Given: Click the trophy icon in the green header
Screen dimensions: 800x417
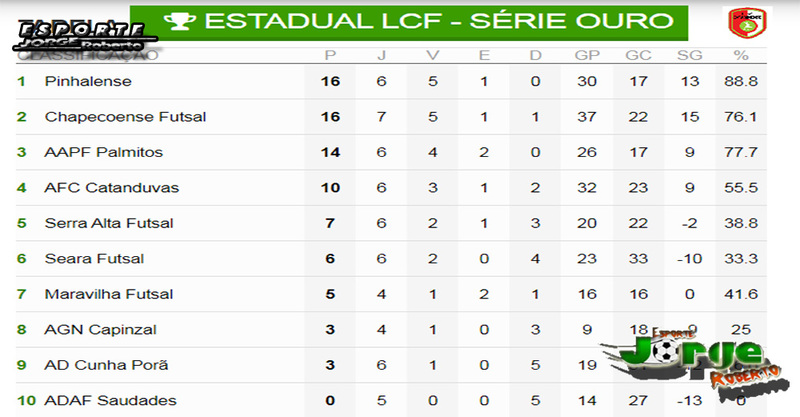Looking at the screenshot, I should 180,21.
